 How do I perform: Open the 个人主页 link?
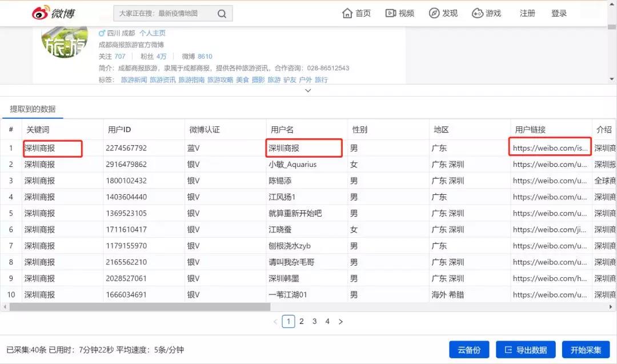coord(153,33)
